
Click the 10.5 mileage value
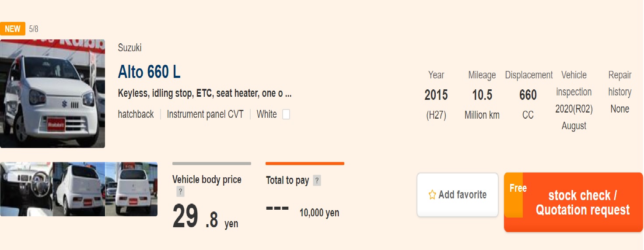tap(482, 95)
